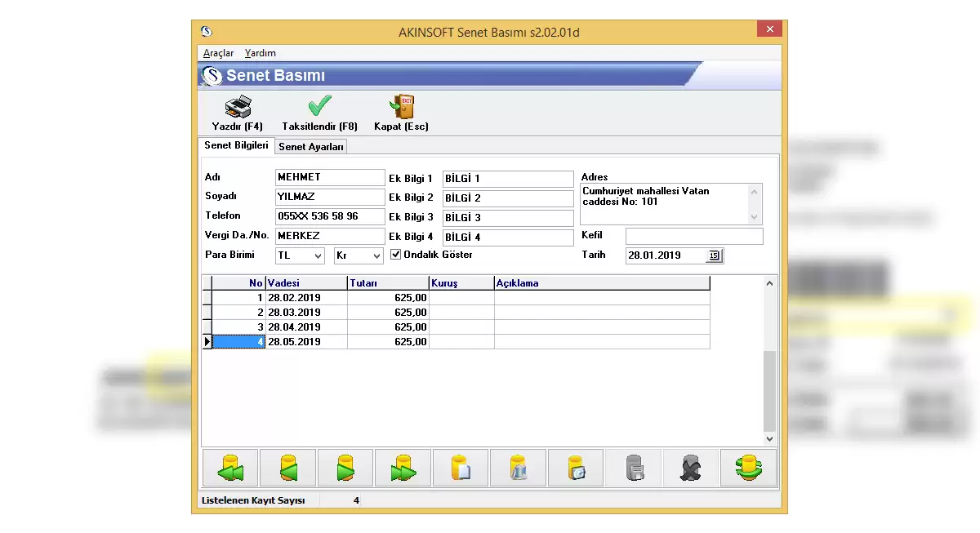
Task: Jump to the last record
Action: (403, 469)
